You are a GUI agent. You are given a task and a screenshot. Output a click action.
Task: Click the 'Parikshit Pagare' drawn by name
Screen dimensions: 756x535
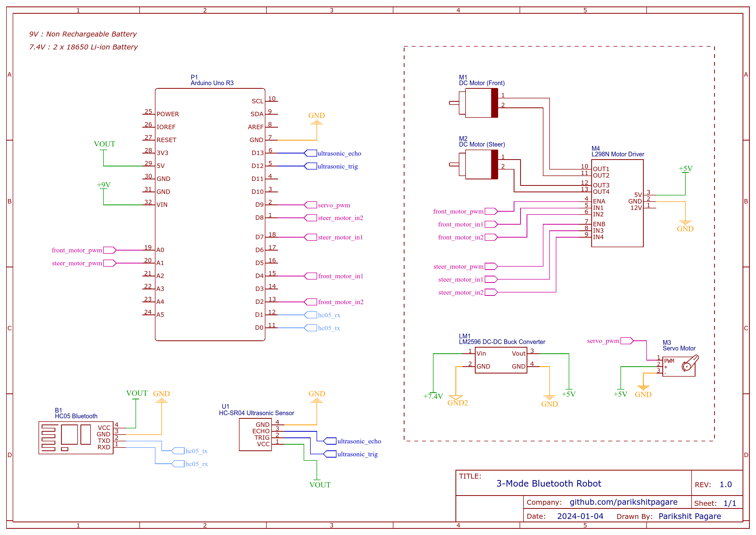pyautogui.click(x=690, y=516)
